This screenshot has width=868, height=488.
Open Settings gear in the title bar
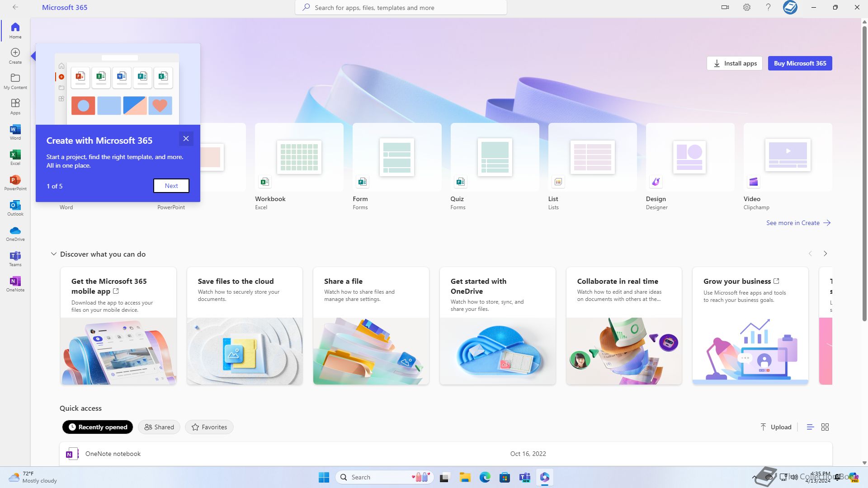click(747, 7)
